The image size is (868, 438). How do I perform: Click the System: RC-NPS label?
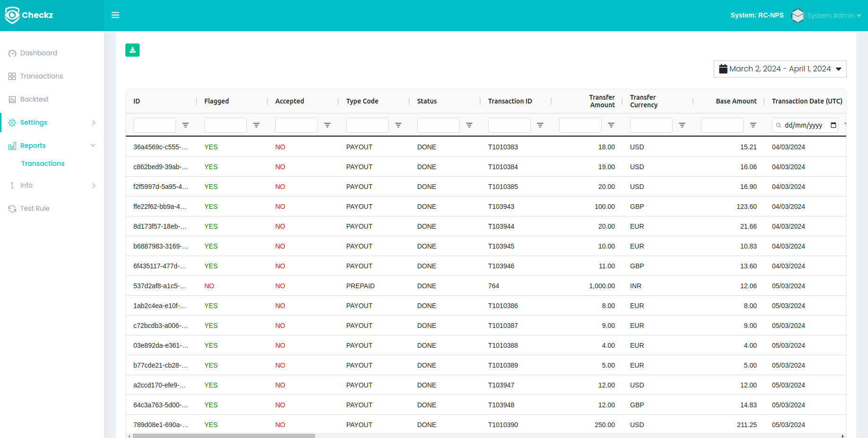tap(757, 15)
